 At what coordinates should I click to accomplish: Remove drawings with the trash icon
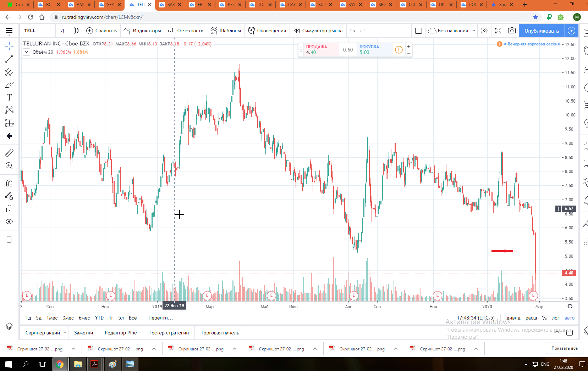point(9,239)
